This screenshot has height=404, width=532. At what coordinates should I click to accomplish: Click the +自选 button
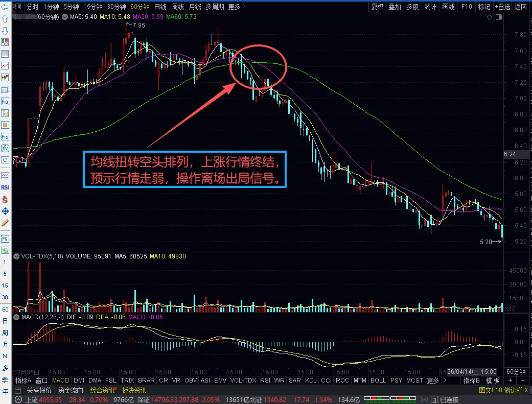tap(502, 7)
